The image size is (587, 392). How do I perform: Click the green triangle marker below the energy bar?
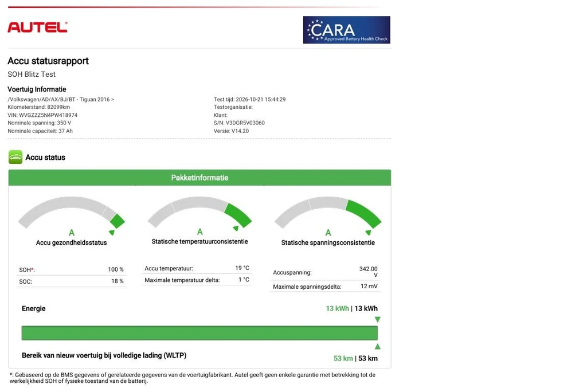pyautogui.click(x=377, y=347)
